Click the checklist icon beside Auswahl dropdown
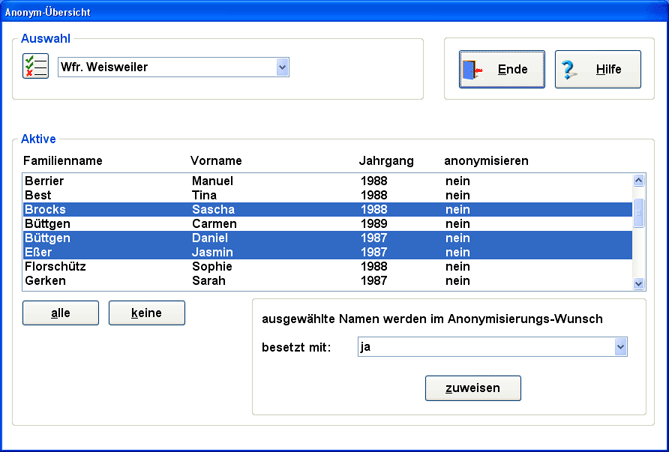This screenshot has width=669, height=452. coord(35,67)
